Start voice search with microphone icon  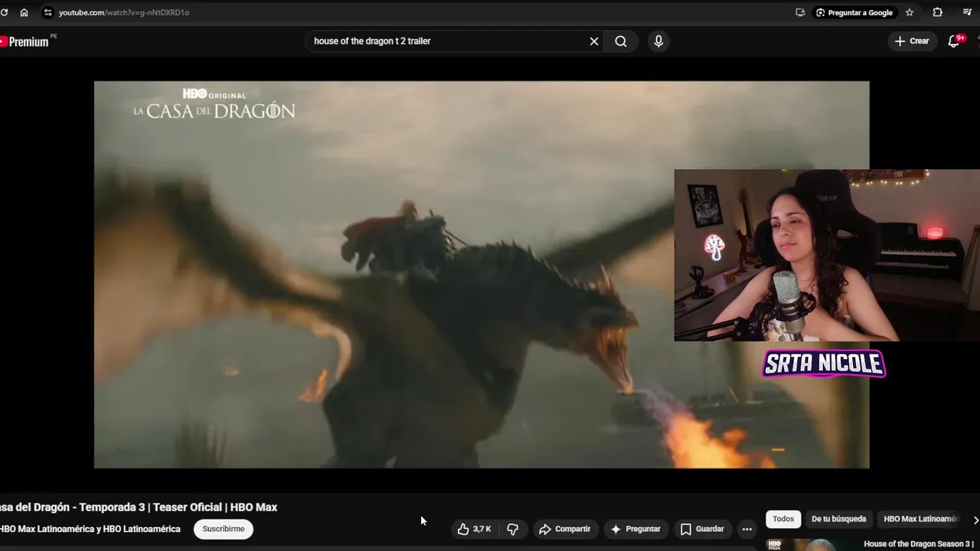[658, 41]
